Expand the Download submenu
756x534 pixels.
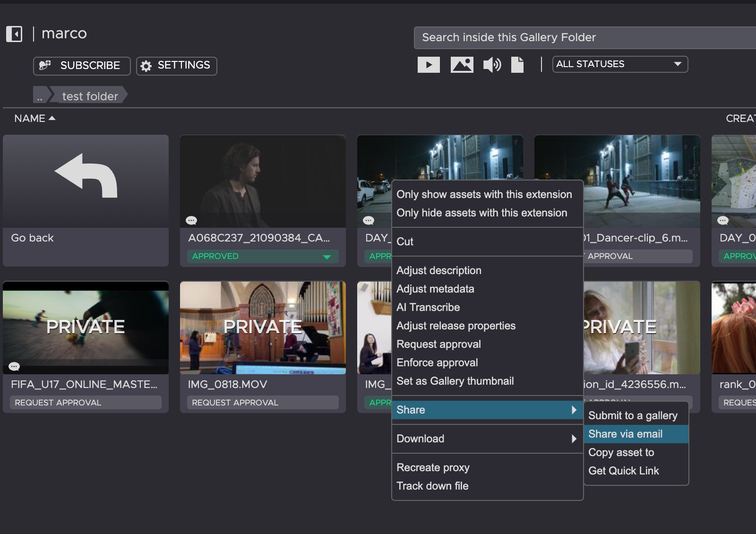(487, 439)
